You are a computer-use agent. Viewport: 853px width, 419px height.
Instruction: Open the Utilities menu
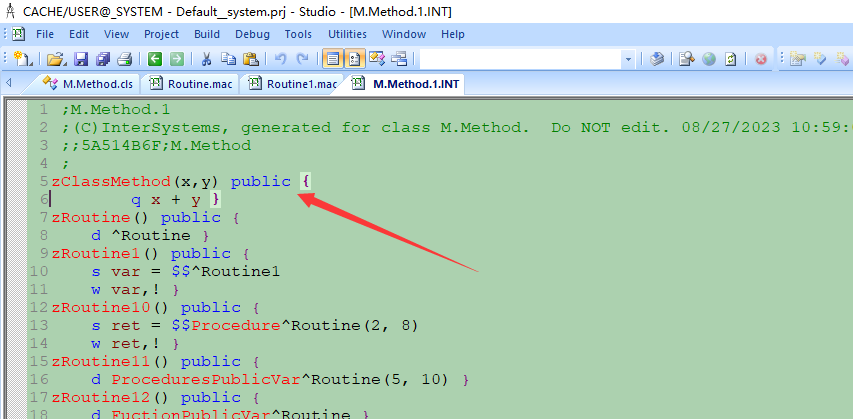point(348,34)
